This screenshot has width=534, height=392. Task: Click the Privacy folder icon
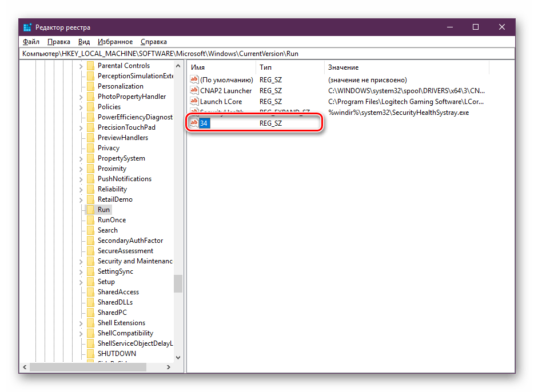click(90, 148)
